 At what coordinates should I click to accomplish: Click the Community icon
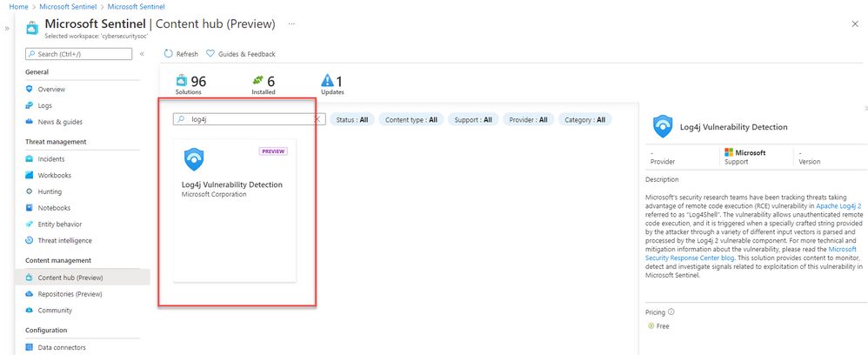(x=30, y=310)
